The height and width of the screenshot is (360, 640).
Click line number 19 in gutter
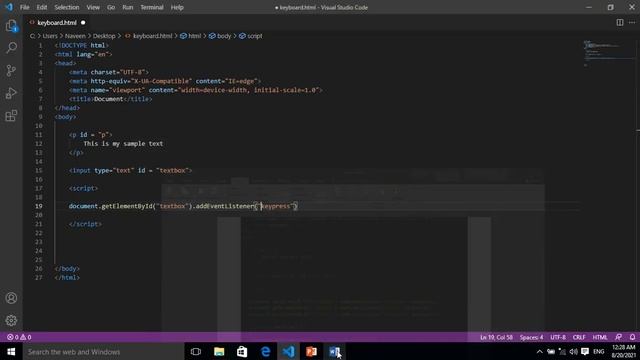click(38, 206)
